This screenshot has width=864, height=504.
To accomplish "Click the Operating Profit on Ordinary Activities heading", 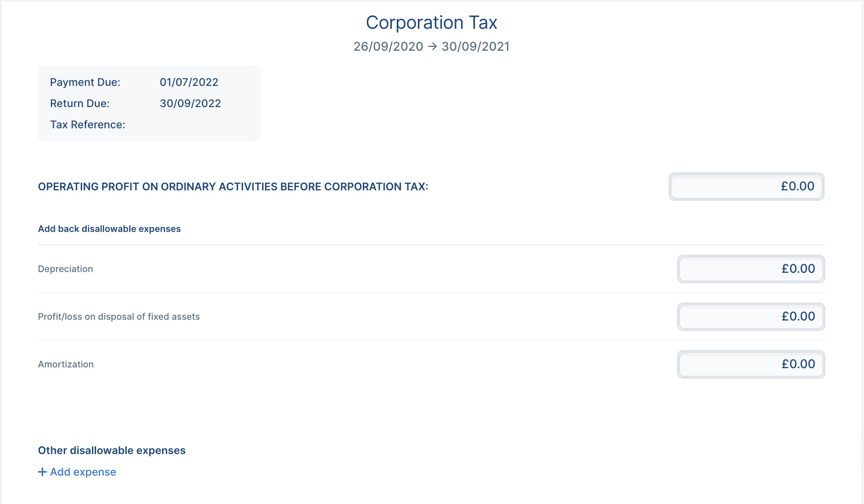I will pos(233,187).
